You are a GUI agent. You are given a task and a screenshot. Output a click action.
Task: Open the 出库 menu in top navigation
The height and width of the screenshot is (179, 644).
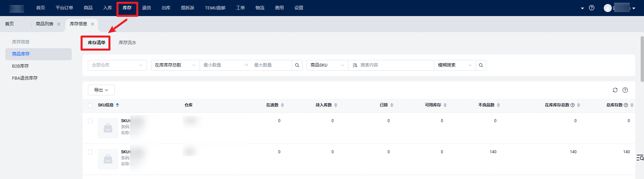[x=166, y=8]
